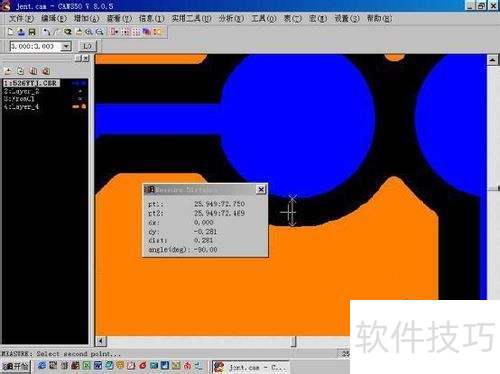Close the Measure distance dialog
The width and height of the screenshot is (500, 374).
point(261,190)
